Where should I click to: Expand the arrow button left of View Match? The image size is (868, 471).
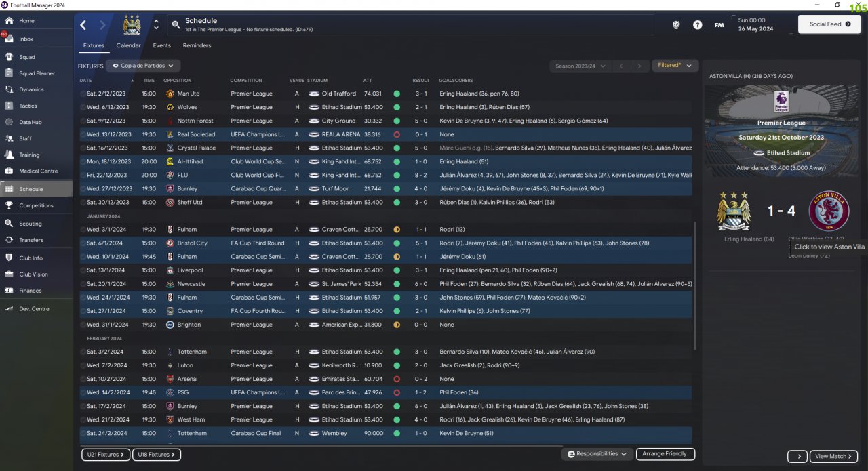pyautogui.click(x=797, y=456)
